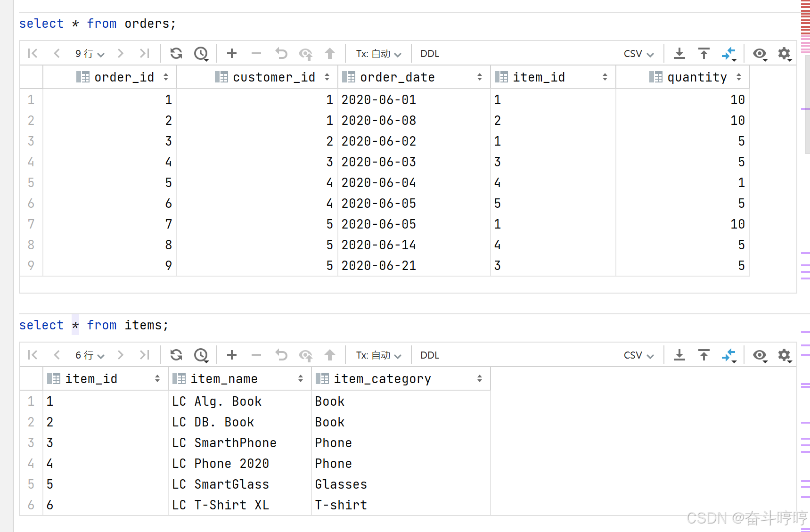Open Tx: 自动 dropdown in orders toolbar
Viewport: 810px width, 532px height.
point(378,54)
